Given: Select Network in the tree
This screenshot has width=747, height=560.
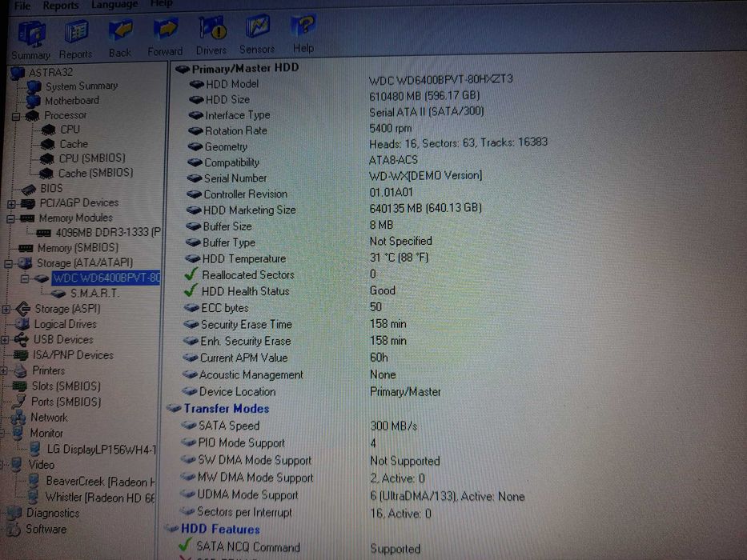Looking at the screenshot, I should click(x=49, y=418).
